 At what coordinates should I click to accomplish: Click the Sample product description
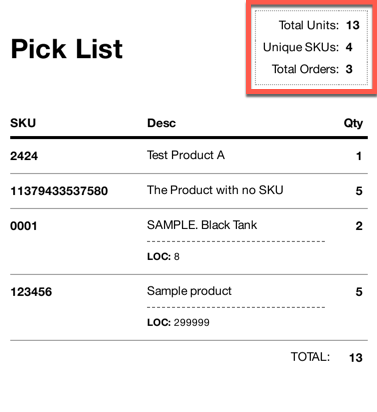point(189,291)
